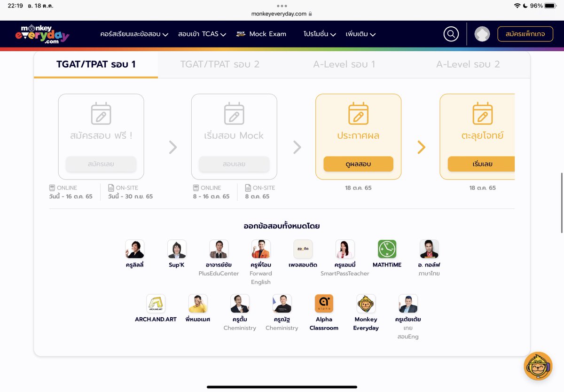Select the อาจารย์ชัย tutor photo
The height and width of the screenshot is (392, 564).
coord(219,249)
